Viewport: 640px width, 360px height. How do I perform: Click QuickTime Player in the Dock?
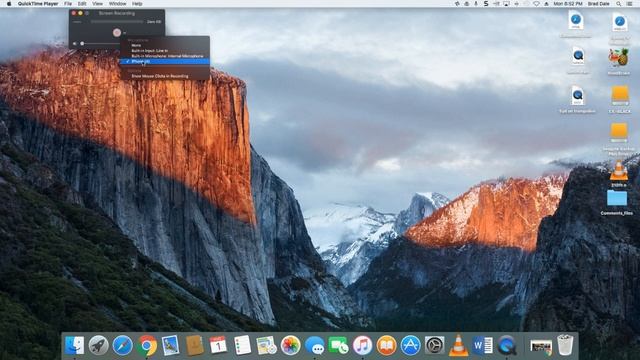(507, 345)
